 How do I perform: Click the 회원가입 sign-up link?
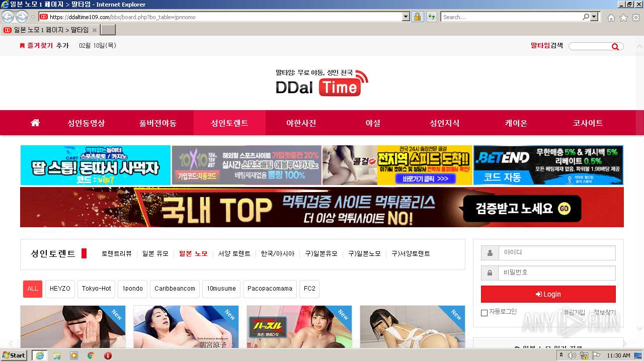(x=574, y=312)
